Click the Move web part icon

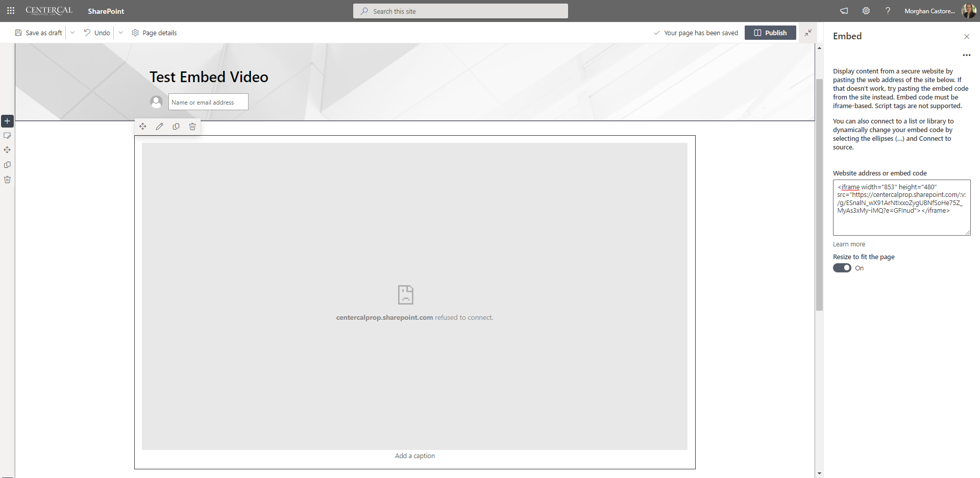[142, 126]
